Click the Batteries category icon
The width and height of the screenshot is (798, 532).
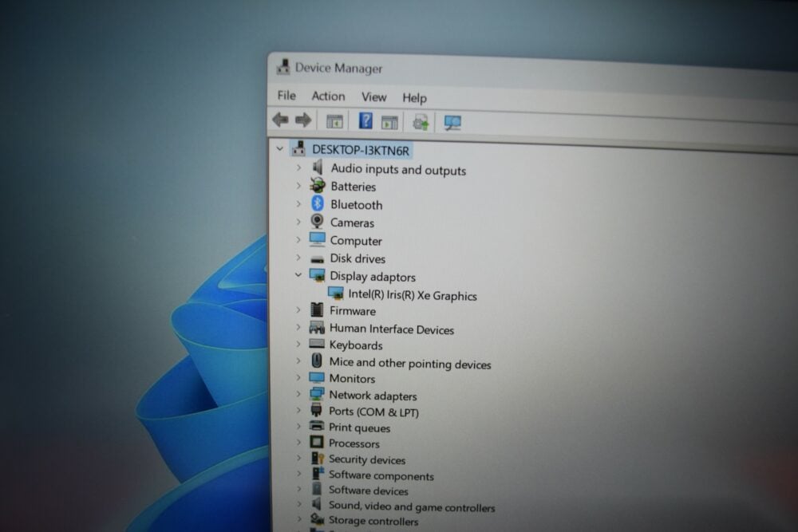coord(318,185)
